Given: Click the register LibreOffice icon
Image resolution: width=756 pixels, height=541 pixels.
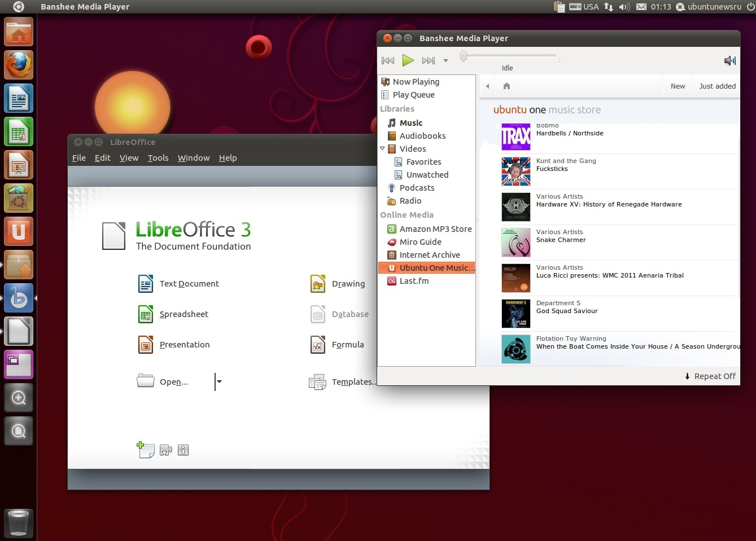Looking at the screenshot, I should [x=165, y=450].
